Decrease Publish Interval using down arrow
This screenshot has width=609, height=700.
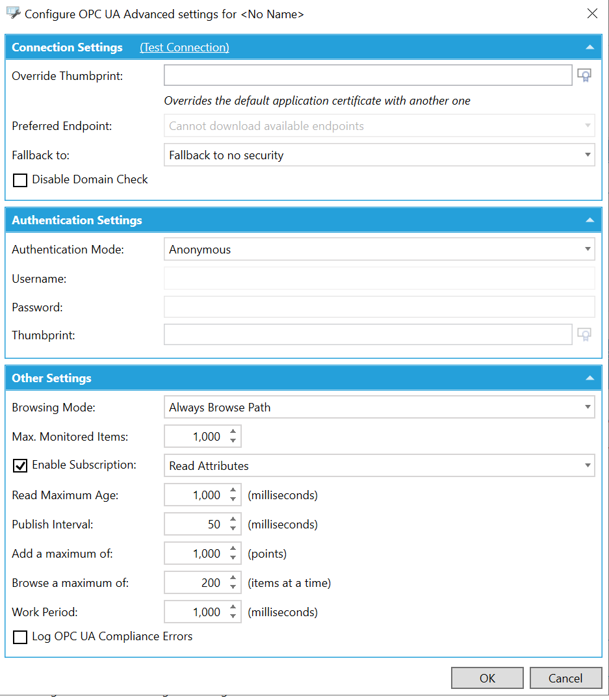pyautogui.click(x=233, y=529)
